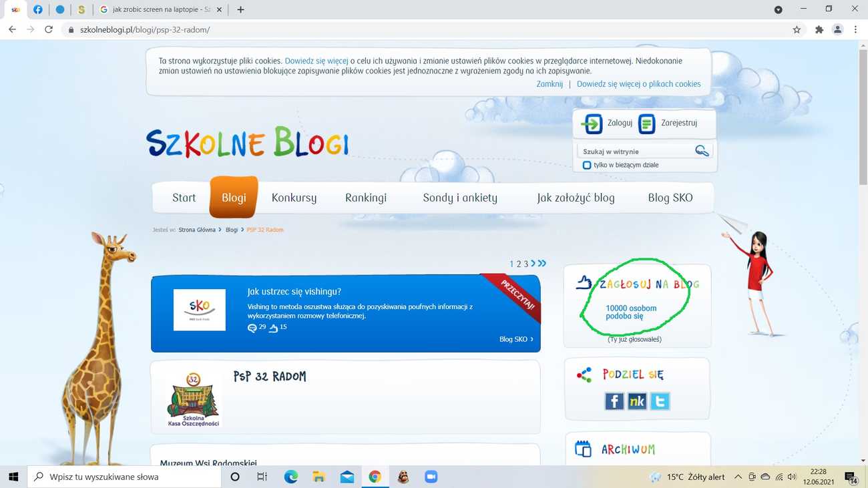Open Jak założyć blog menu item
868x488 pixels.
[576, 198]
